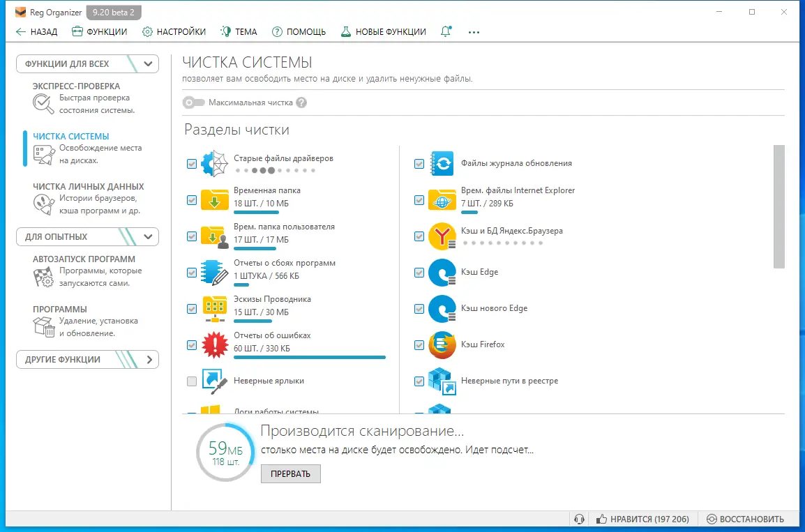Viewport: 805px width, 532px height.
Task: Collapse the Функции для всех section
Action: 87,63
